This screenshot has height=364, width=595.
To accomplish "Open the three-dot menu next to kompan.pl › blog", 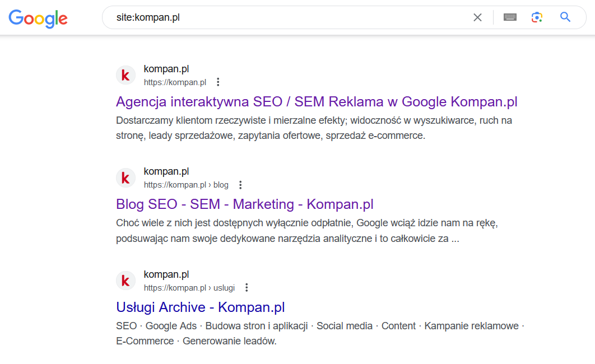I will pyautogui.click(x=240, y=185).
